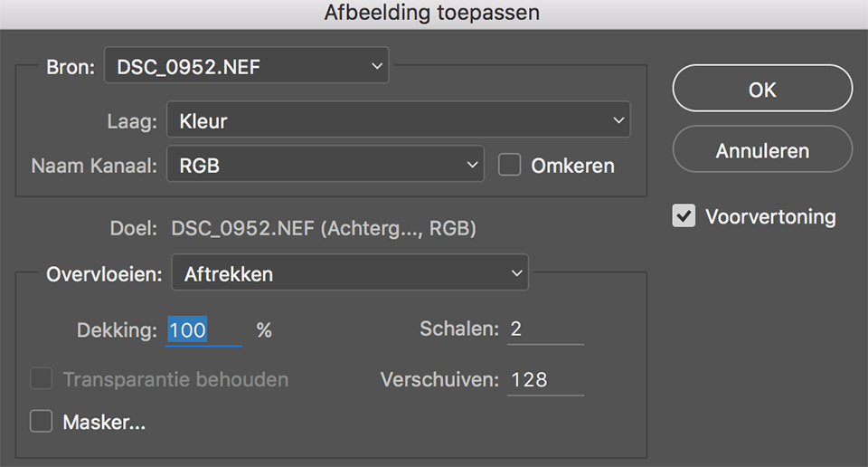This screenshot has height=467, width=868.
Task: Open the Overvloeien blend mode dropdown
Action: tap(349, 272)
